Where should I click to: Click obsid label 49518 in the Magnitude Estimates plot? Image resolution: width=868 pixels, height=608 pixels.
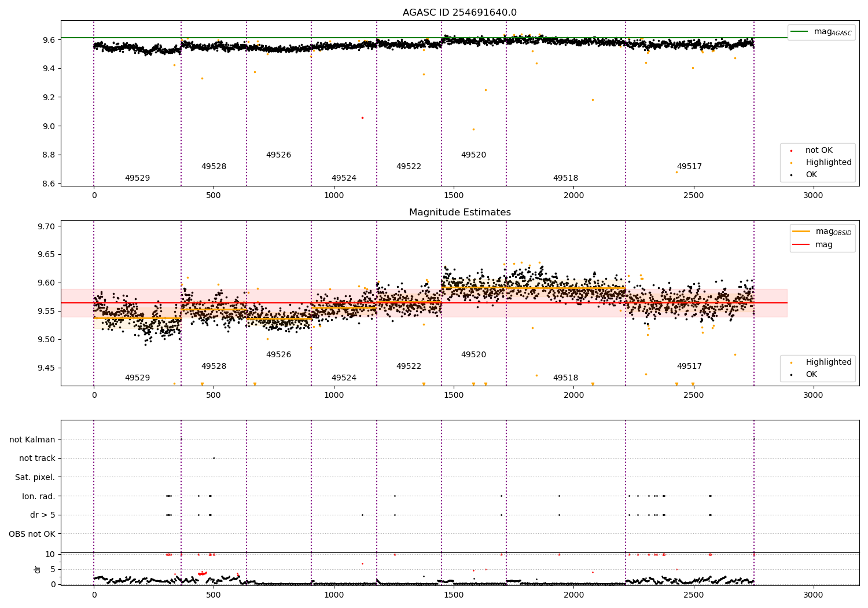(x=565, y=378)
